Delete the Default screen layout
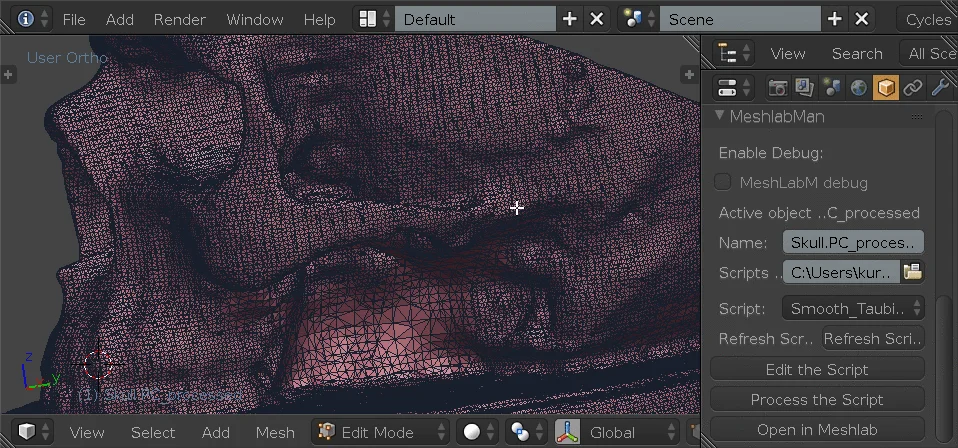958x448 pixels. pyautogui.click(x=597, y=19)
